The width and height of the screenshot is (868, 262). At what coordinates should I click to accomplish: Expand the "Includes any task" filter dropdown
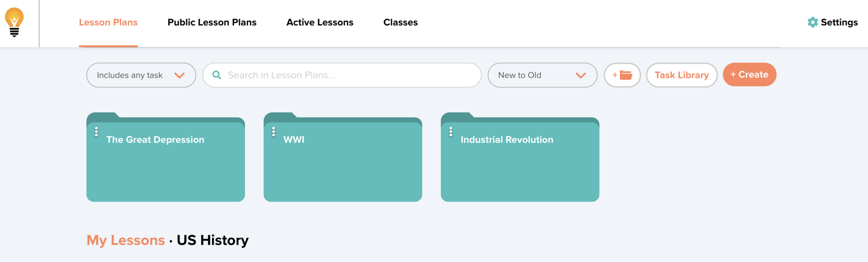coord(141,75)
